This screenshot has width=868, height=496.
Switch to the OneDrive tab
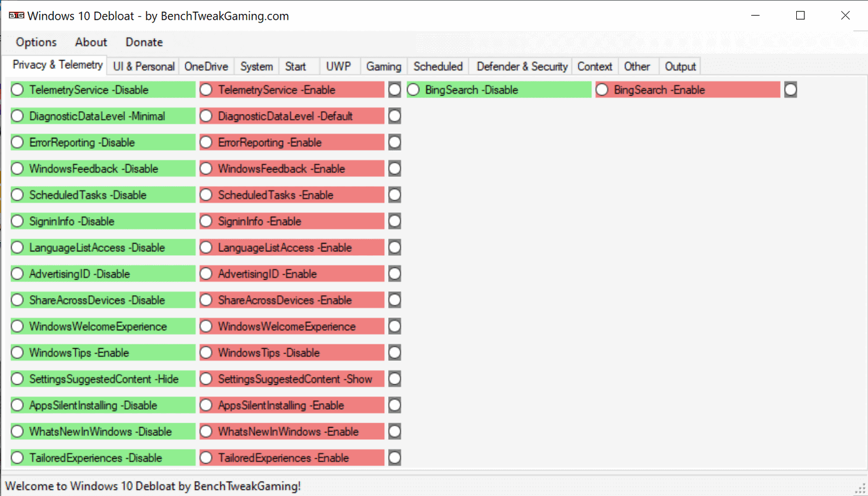(x=206, y=66)
